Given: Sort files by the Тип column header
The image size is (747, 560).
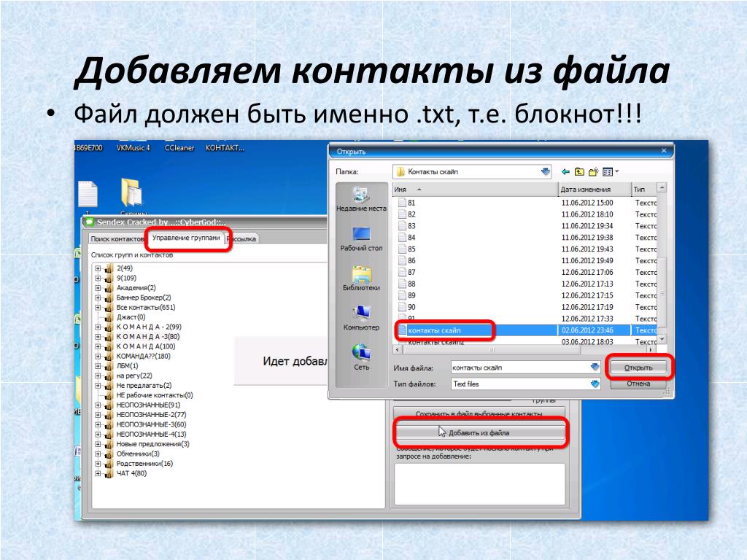Looking at the screenshot, I should click(x=644, y=190).
